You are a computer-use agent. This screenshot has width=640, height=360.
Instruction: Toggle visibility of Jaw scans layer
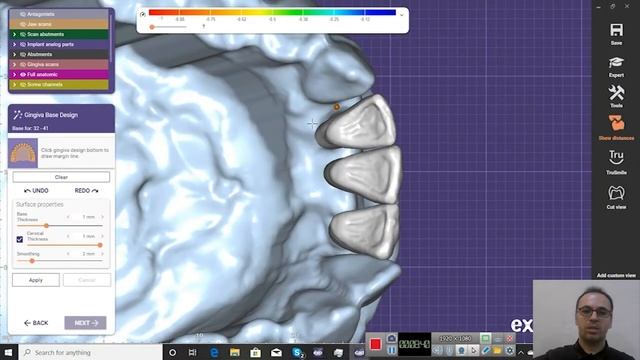23,24
